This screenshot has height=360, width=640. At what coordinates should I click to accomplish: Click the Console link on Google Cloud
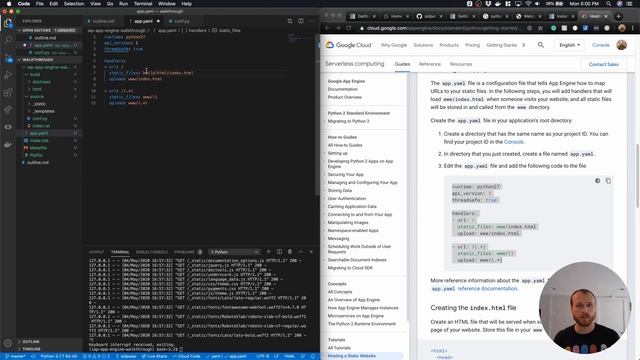[600, 45]
